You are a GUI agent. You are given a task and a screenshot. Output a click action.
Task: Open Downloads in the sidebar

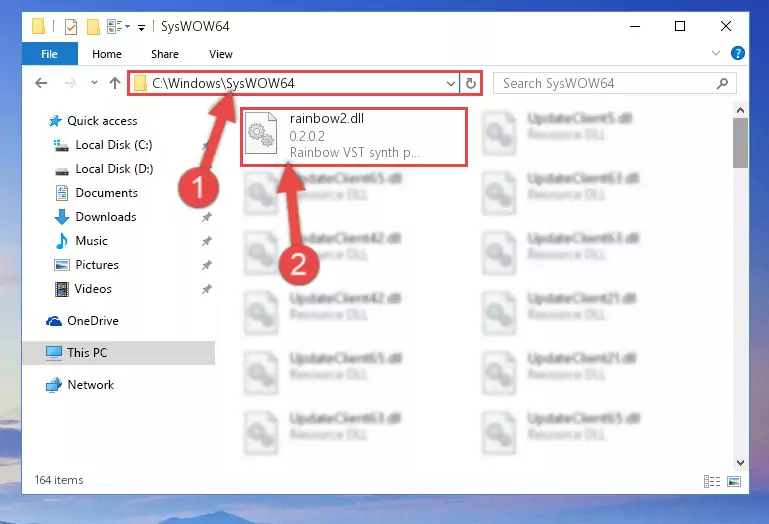106,217
